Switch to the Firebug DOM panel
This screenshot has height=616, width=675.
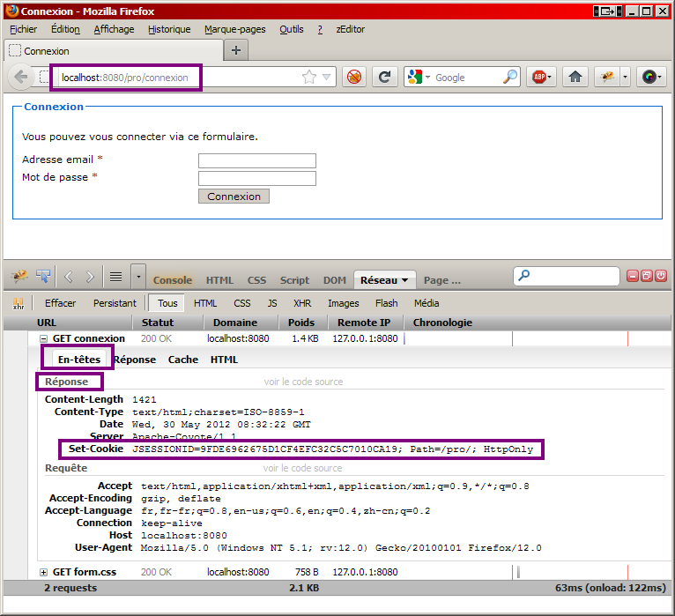[335, 280]
